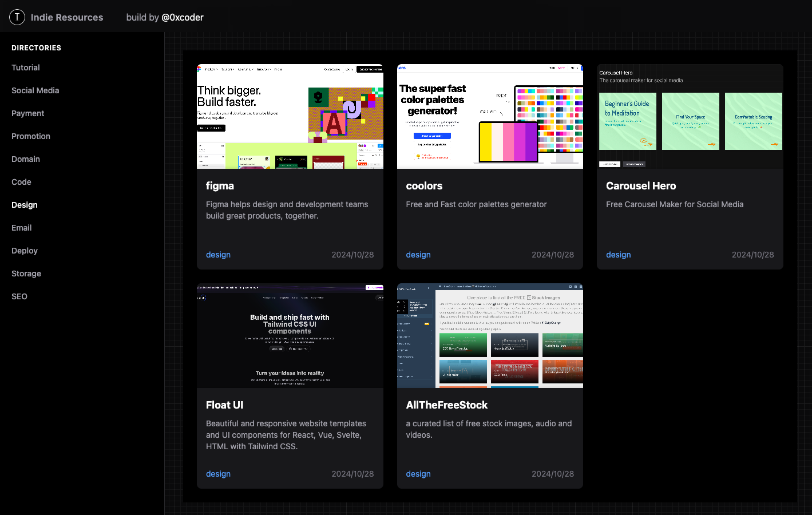The image size is (812, 515).
Task: Click the AllTheFreeStock card title
Action: tap(447, 405)
